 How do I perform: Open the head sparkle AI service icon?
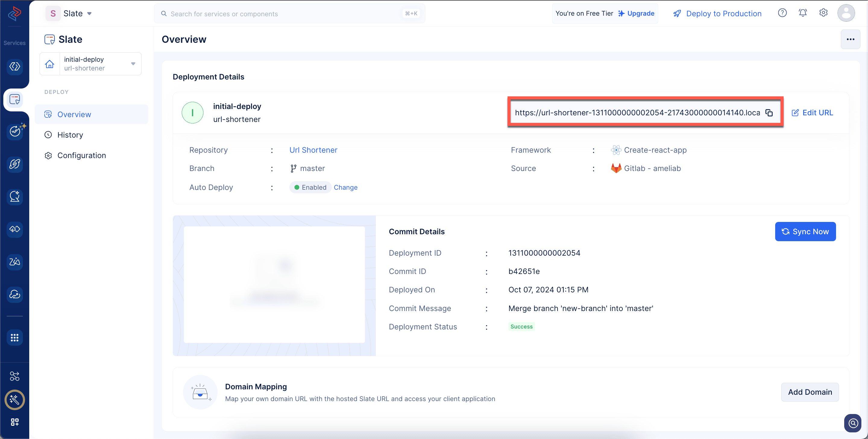pos(14,197)
